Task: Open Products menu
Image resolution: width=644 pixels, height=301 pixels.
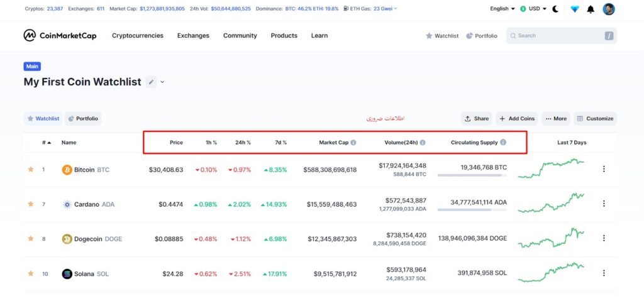Action: [284, 36]
